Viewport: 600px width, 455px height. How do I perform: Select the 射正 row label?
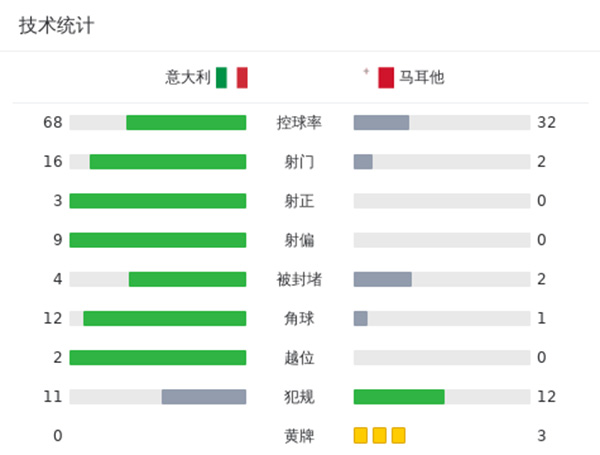(x=299, y=201)
